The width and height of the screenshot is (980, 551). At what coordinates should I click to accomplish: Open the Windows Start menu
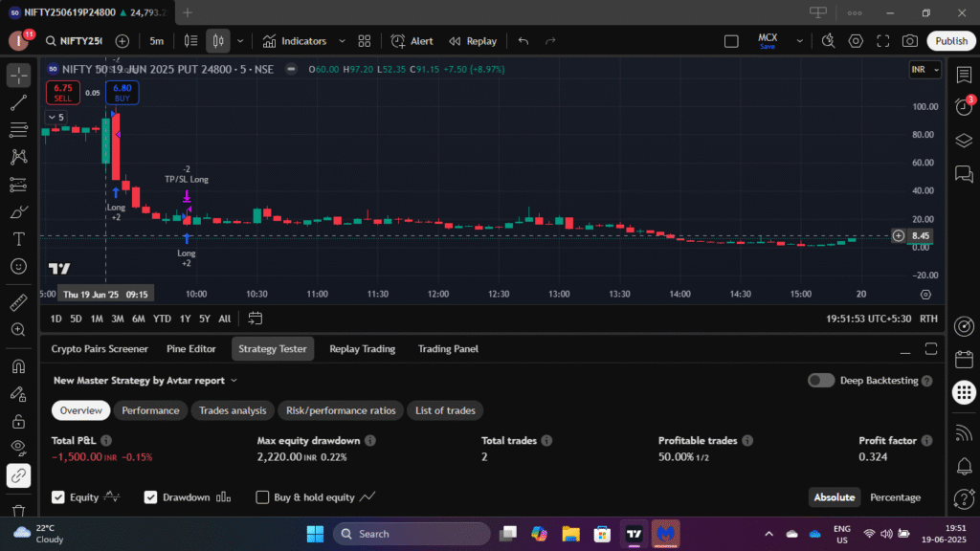[315, 534]
